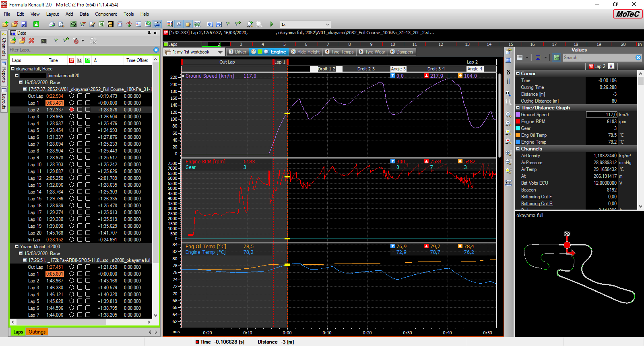The width and height of the screenshot is (644, 346).
Task: Open the Component menu
Action: coord(106,14)
